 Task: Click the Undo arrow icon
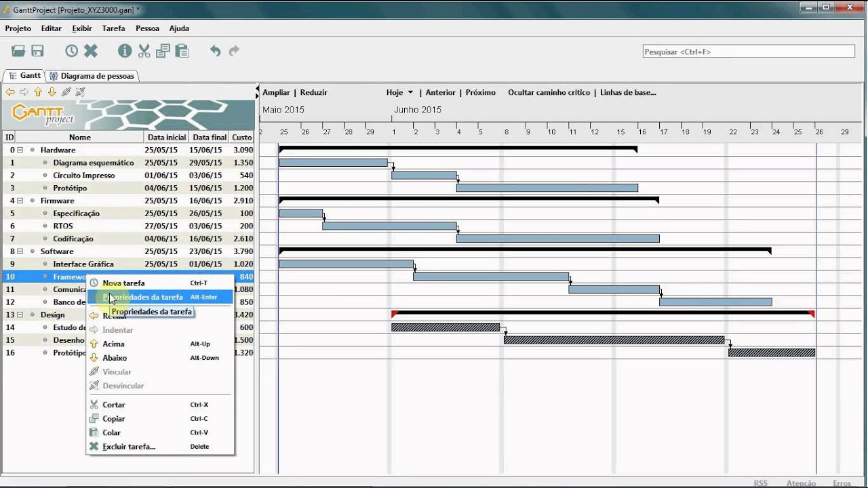click(215, 51)
